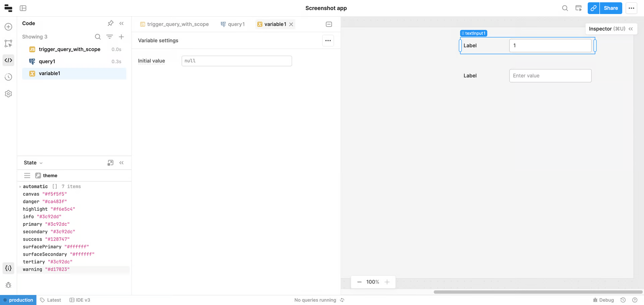Search the code list
644x305 pixels.
(x=98, y=37)
